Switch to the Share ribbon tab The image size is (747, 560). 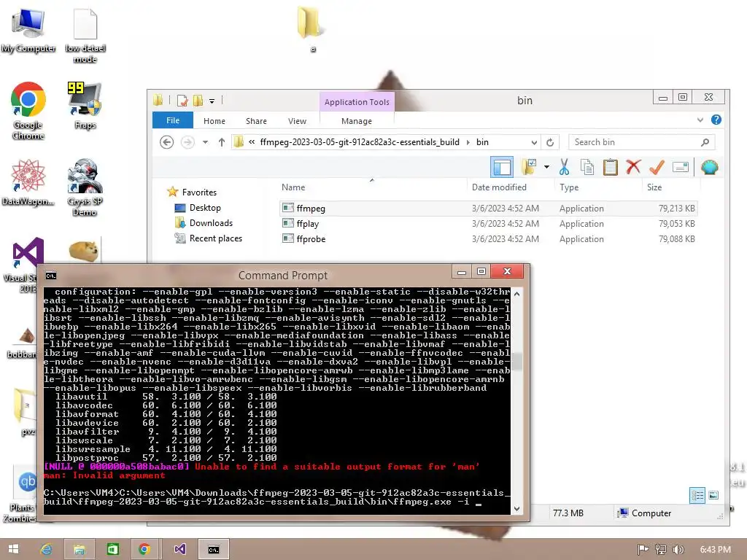256,121
